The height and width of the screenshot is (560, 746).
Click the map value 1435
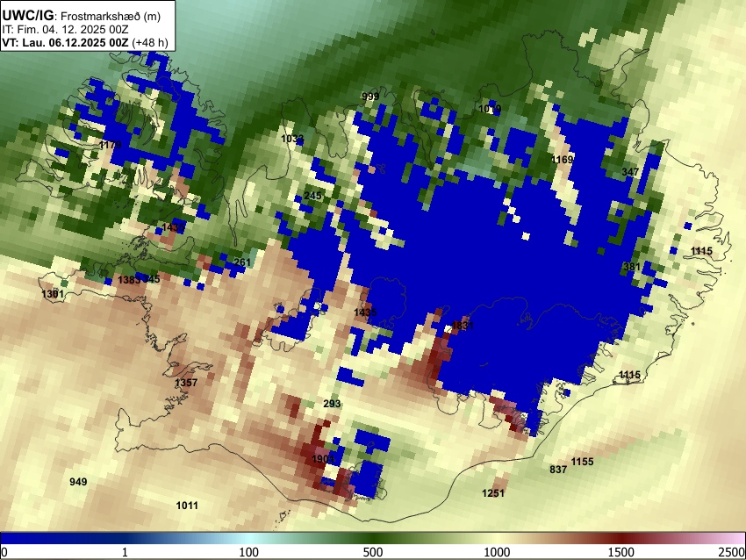pyautogui.click(x=365, y=312)
